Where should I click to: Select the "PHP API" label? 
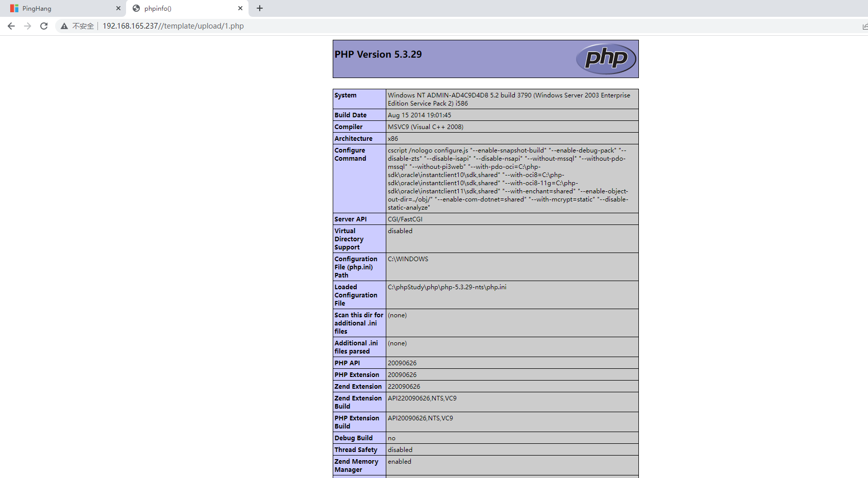(x=348, y=363)
